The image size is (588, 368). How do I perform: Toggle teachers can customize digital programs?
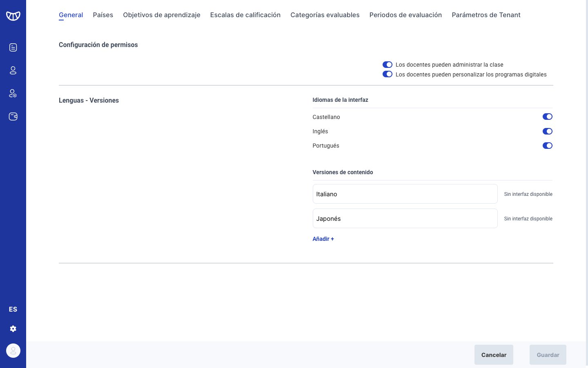(388, 74)
